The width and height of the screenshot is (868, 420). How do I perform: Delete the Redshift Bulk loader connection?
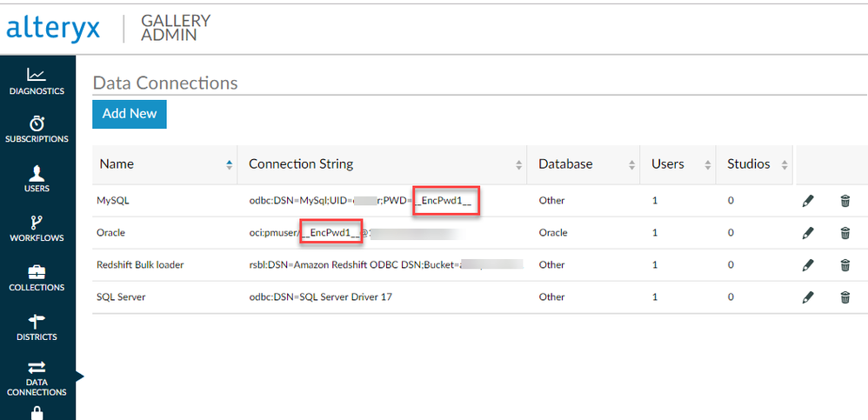point(845,265)
